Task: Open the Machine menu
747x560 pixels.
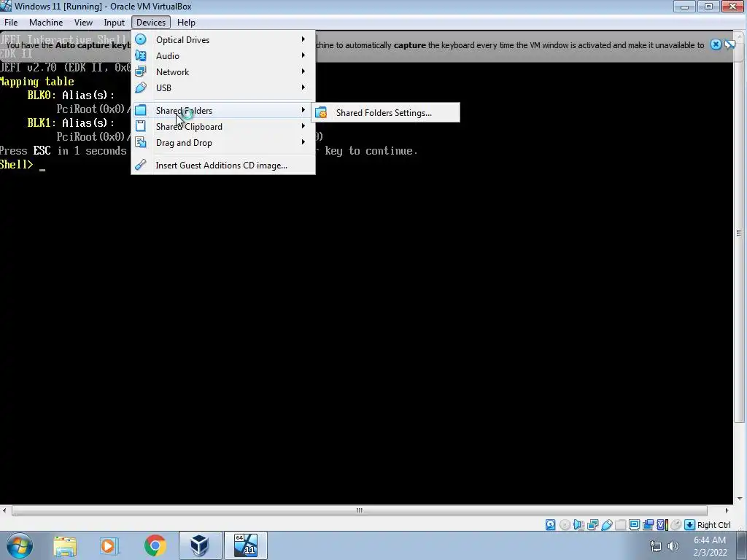Action: coord(46,23)
